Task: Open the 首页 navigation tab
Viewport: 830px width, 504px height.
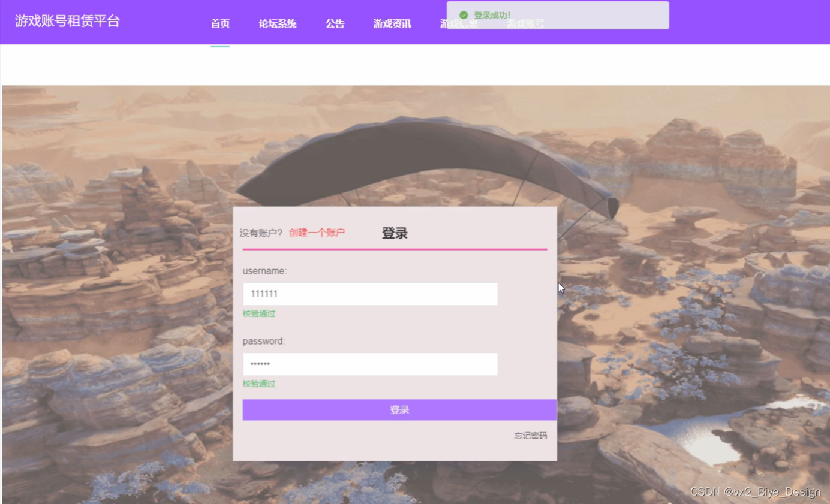Action: tap(220, 24)
